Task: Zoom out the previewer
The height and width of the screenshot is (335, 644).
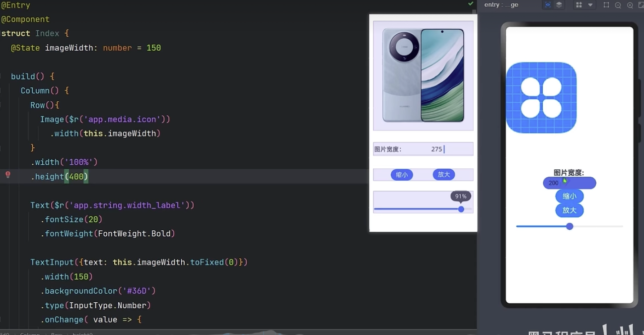Action: pyautogui.click(x=618, y=5)
